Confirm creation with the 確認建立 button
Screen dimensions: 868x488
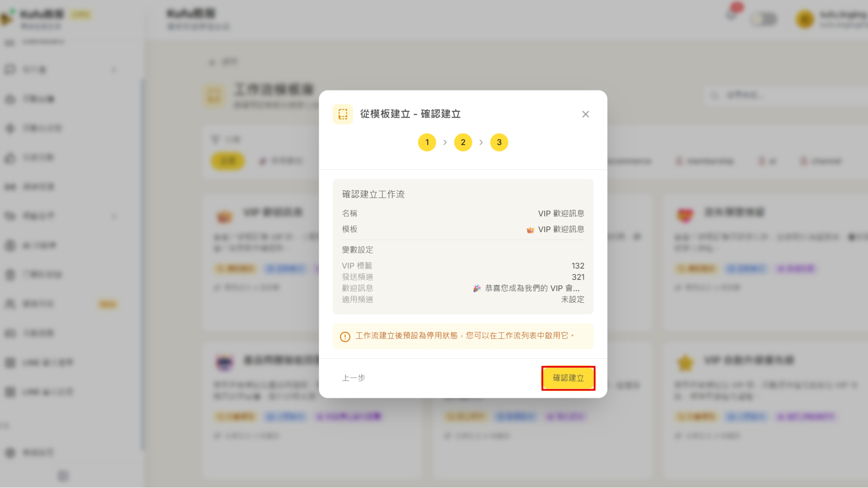tap(568, 378)
